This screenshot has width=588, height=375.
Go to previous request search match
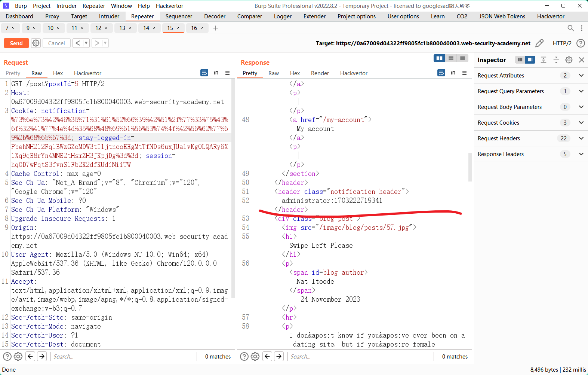click(31, 356)
